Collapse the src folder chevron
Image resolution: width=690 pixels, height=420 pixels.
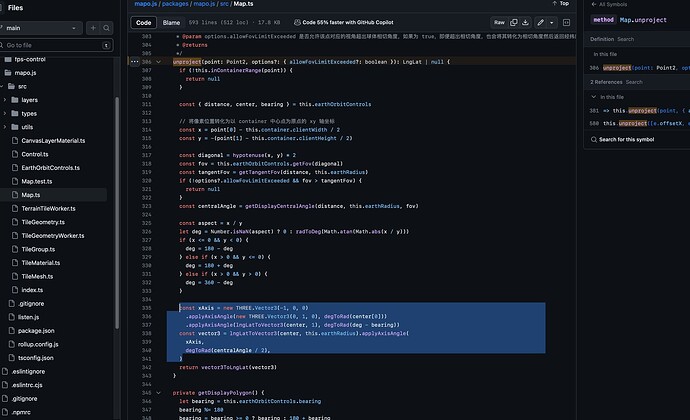(x=2, y=86)
